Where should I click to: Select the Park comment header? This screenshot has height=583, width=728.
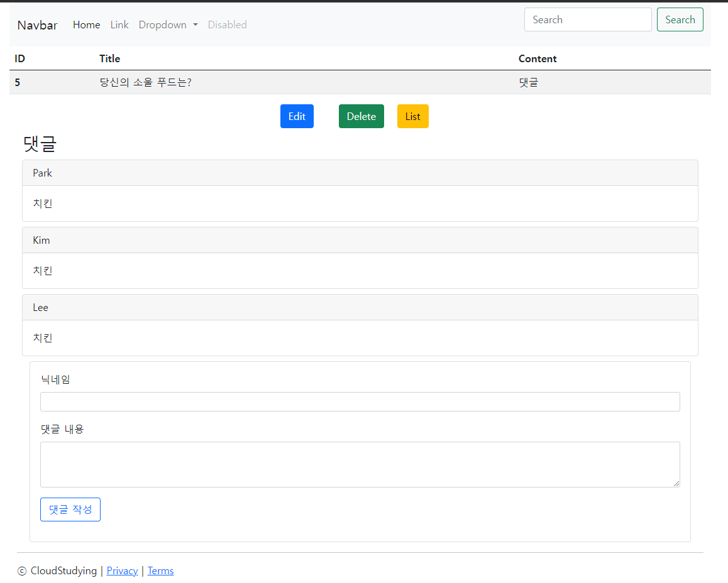[360, 173]
